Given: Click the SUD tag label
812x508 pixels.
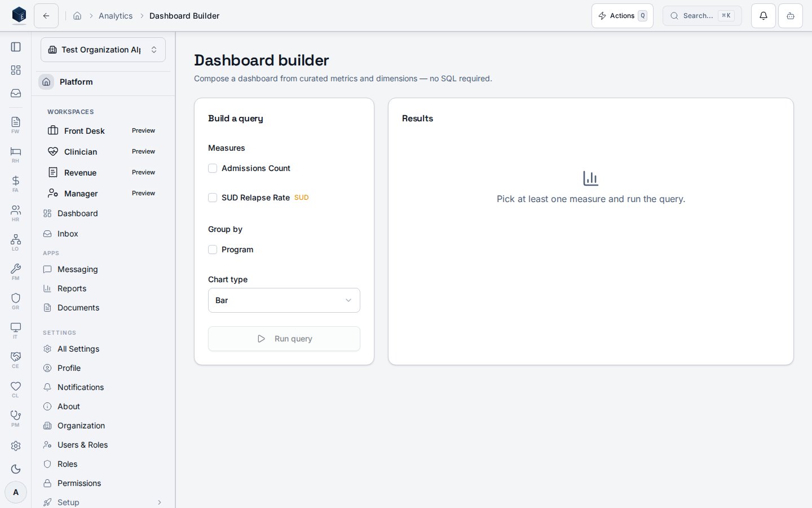Looking at the screenshot, I should click(x=302, y=198).
